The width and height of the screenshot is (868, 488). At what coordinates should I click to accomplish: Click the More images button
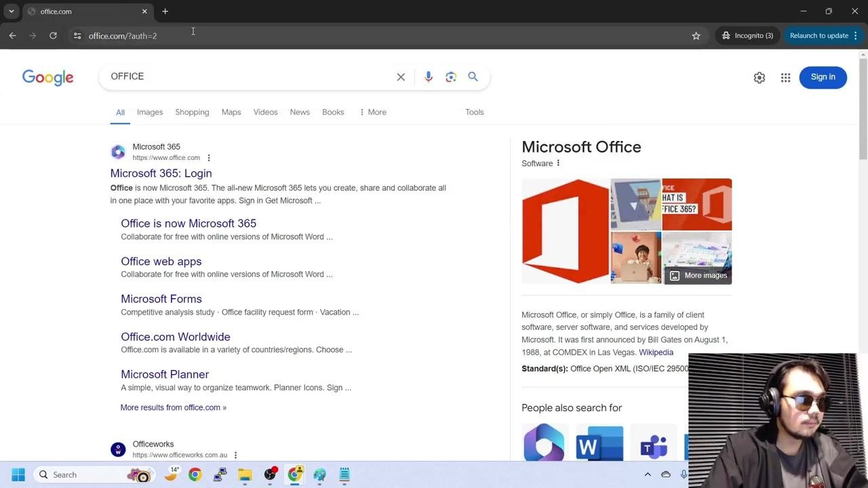pyautogui.click(x=698, y=275)
